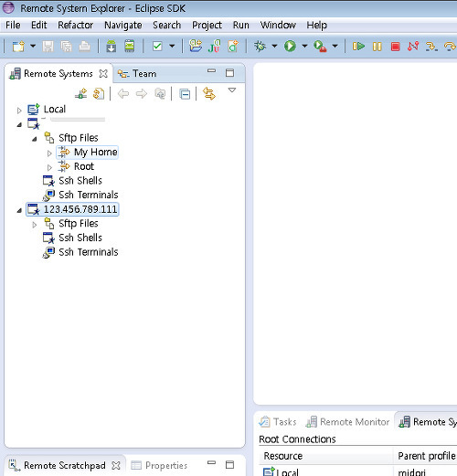The image size is (457, 476).
Task: Open the Run dropdown arrow
Action: coord(304,47)
